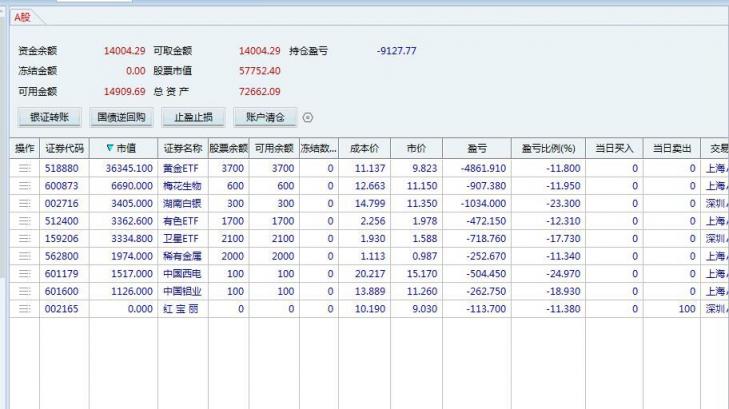The width and height of the screenshot is (729, 409).
Task: Click stock code 518880 link
Action: [x=58, y=169]
